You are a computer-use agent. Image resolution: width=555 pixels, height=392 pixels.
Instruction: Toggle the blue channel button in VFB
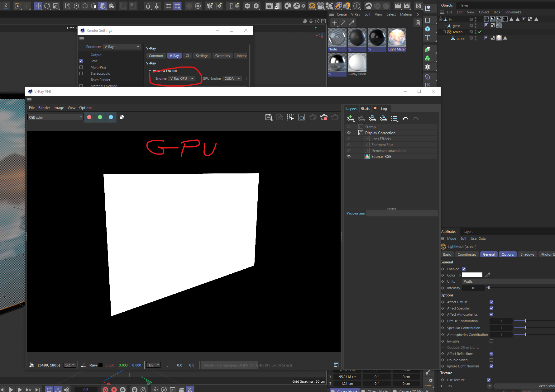pos(111,117)
